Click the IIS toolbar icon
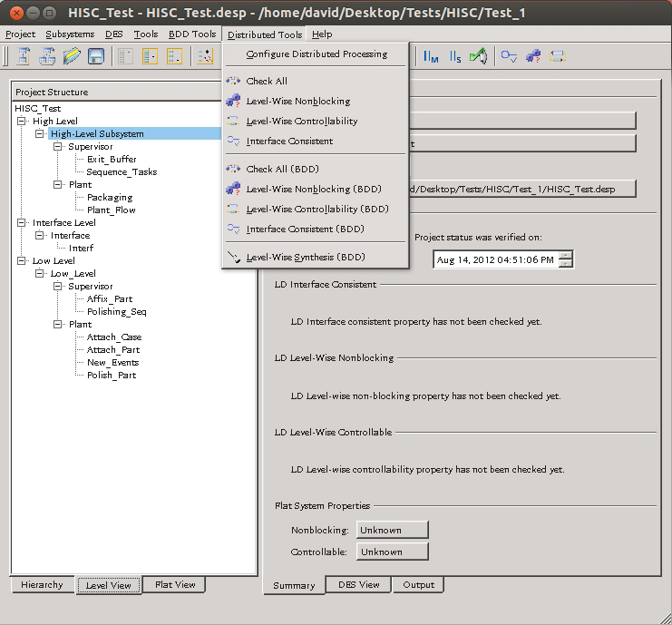This screenshot has height=625, width=672. 454,56
